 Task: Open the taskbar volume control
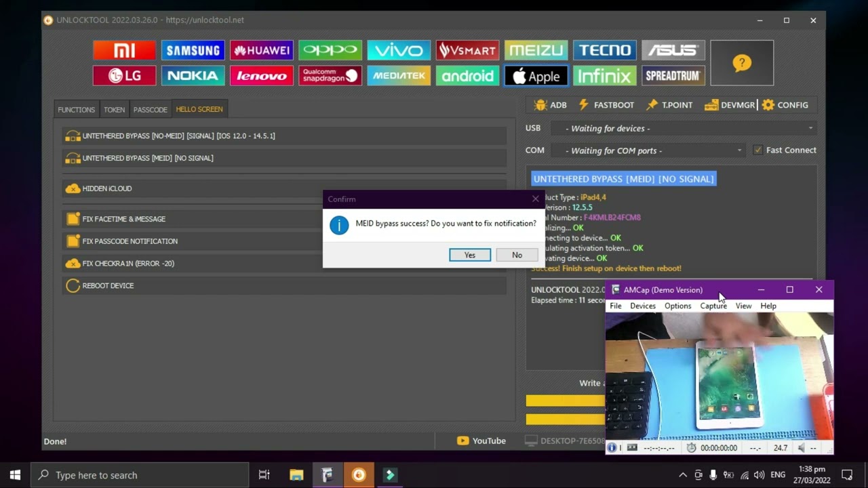coord(759,475)
